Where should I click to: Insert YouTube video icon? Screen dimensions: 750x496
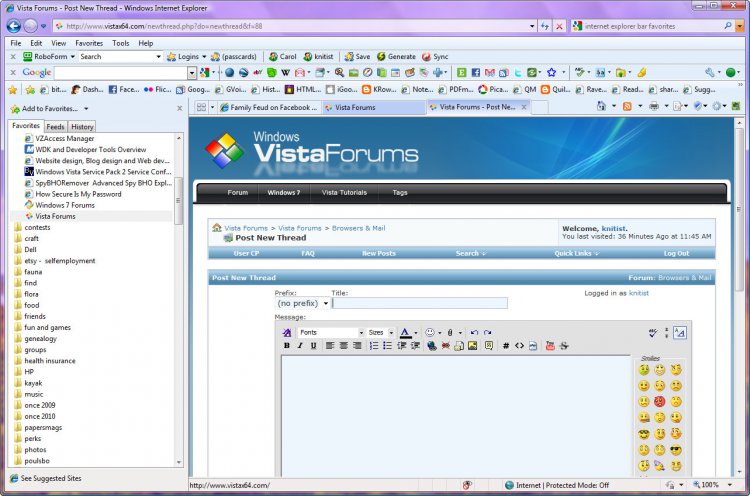coord(550,346)
